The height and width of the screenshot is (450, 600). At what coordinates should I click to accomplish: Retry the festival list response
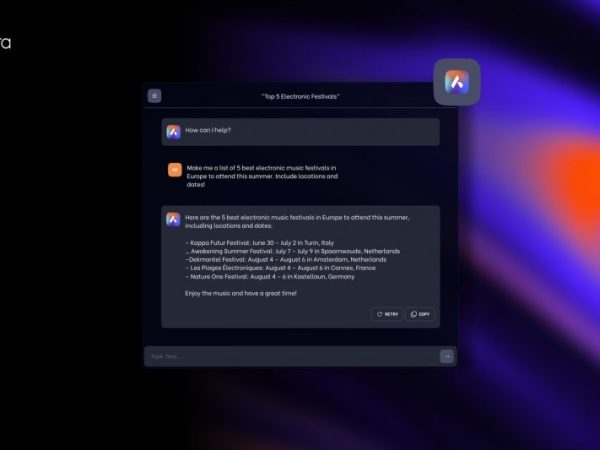387,314
